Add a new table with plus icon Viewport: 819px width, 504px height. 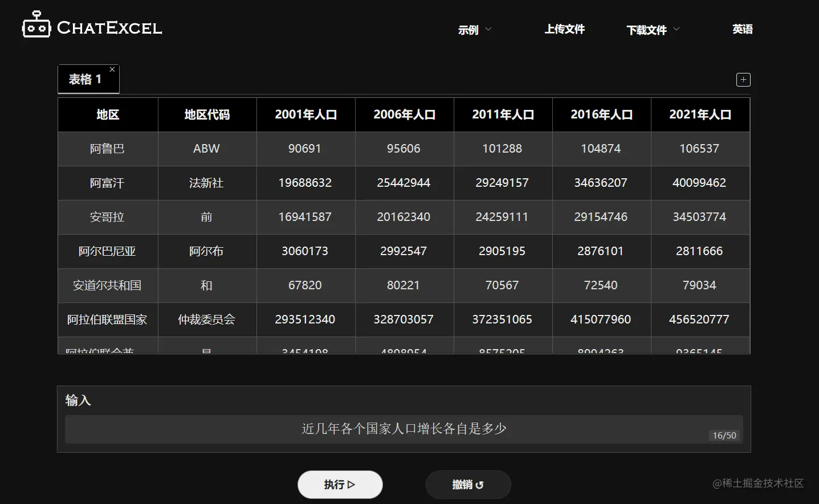[743, 80]
